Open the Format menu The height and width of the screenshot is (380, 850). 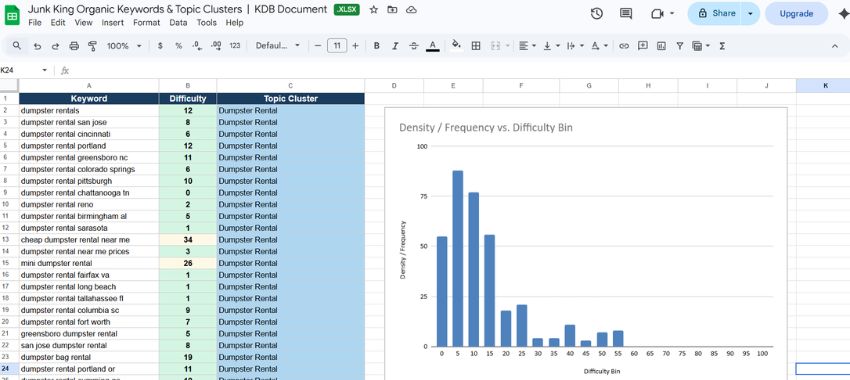(146, 23)
